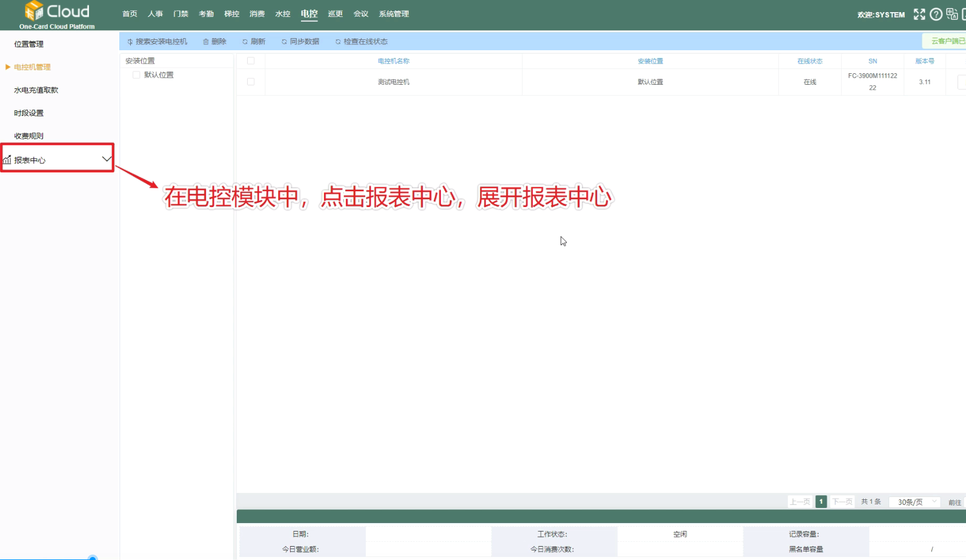
Task: Open 水电充值取款 in the sidebar
Action: tap(36, 90)
